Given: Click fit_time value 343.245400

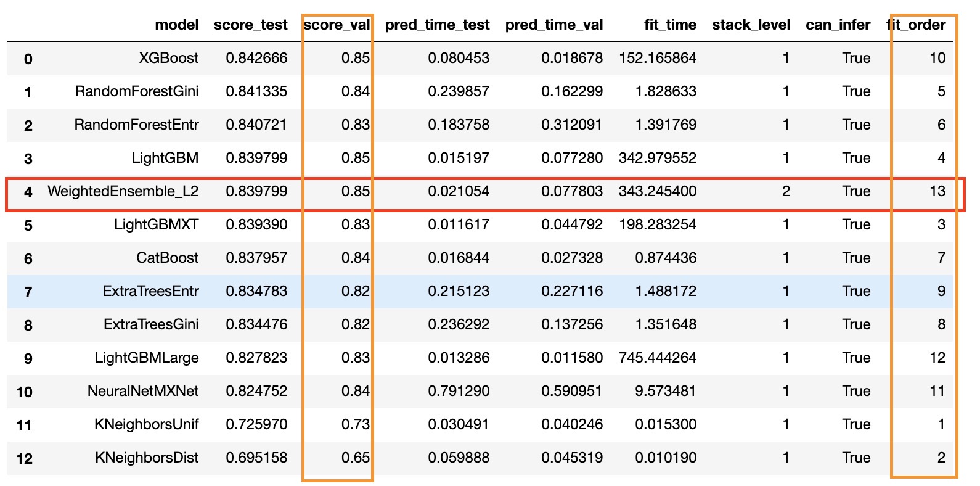Looking at the screenshot, I should (x=658, y=191).
